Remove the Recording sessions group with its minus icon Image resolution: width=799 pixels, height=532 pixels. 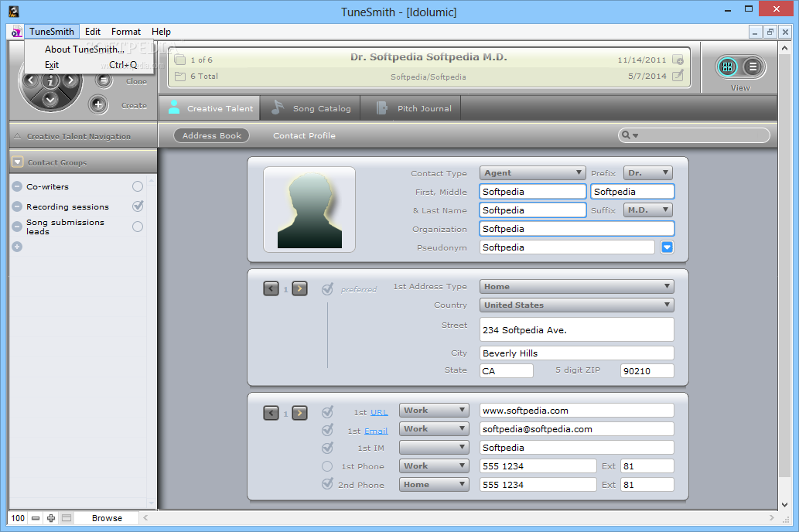coord(17,206)
